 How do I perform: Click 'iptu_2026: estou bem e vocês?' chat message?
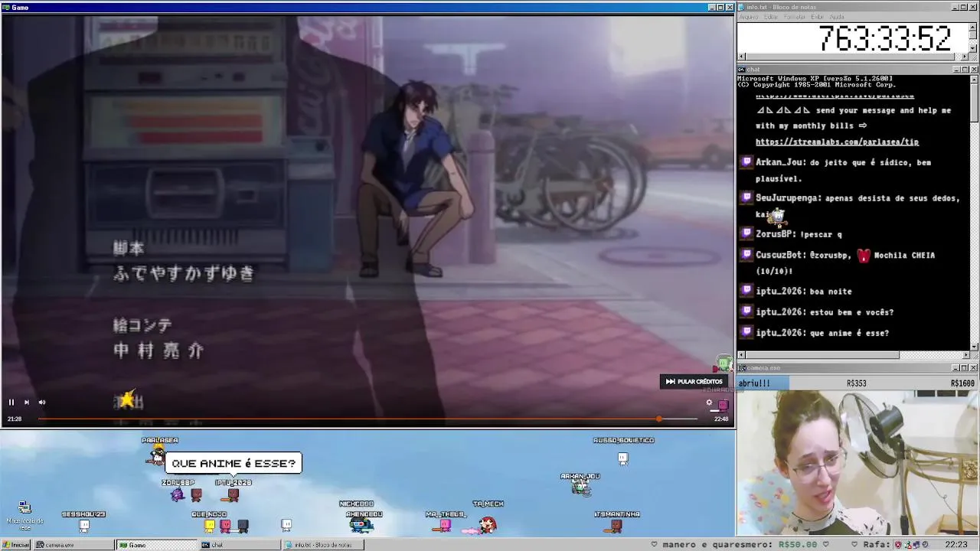point(825,312)
